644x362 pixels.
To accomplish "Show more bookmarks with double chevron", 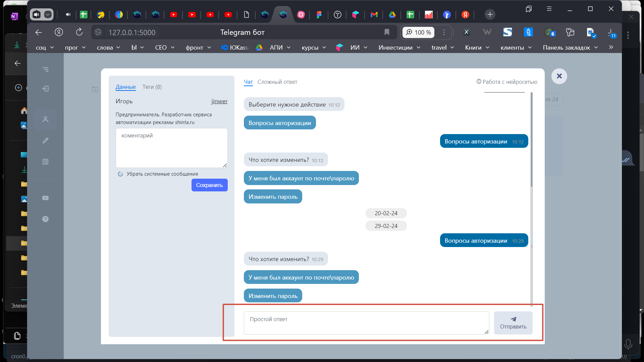I will click(x=611, y=47).
